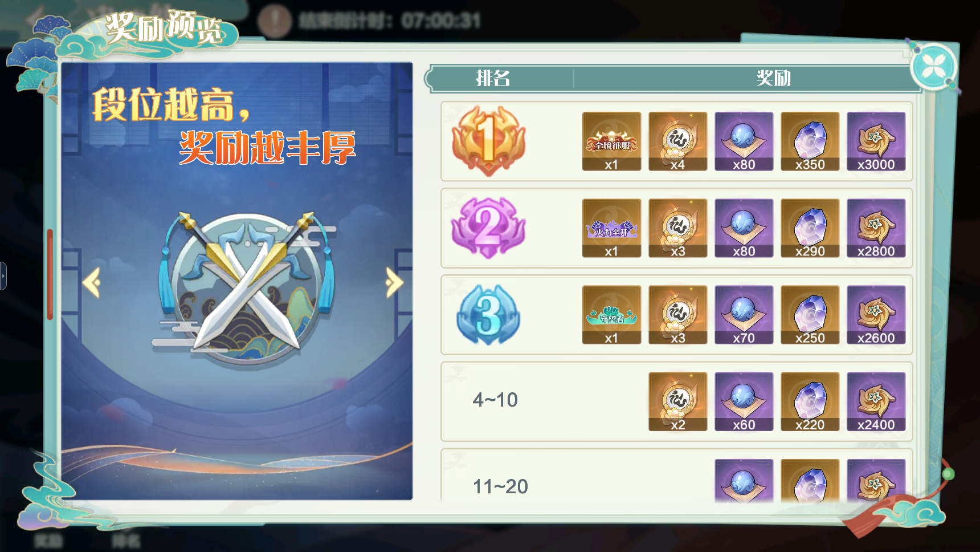Select rank 1 crystal gem reward x350

810,141
